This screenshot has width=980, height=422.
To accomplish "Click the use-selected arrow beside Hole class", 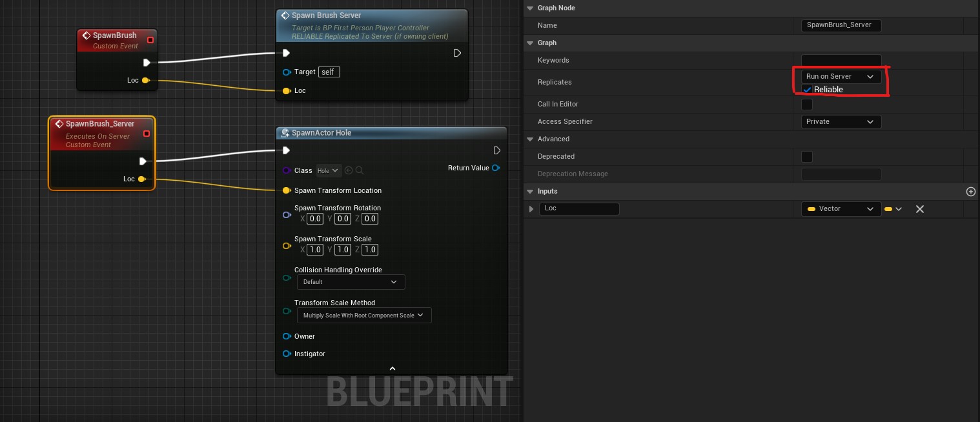I will [349, 170].
